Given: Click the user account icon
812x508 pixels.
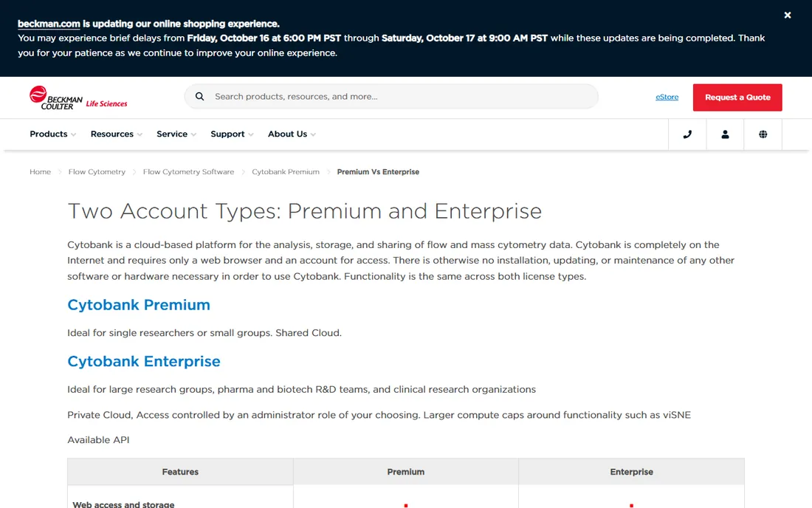Looking at the screenshot, I should tap(725, 134).
